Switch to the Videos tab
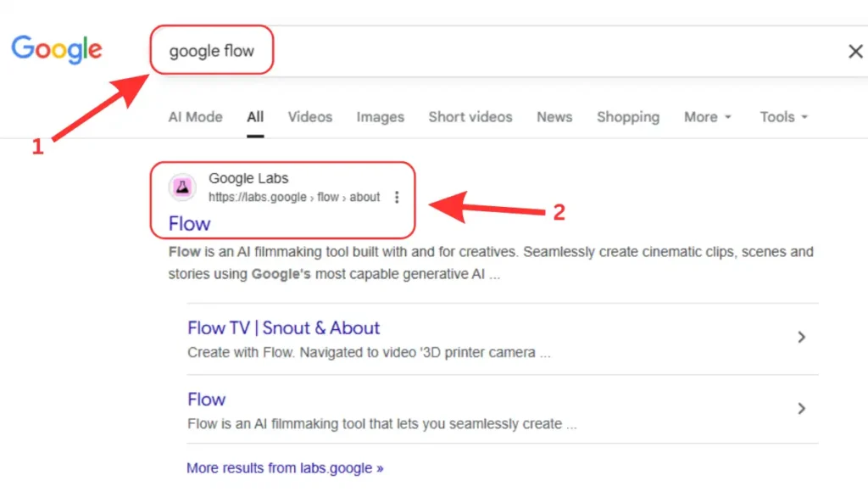This screenshot has width=868, height=492. [x=309, y=117]
